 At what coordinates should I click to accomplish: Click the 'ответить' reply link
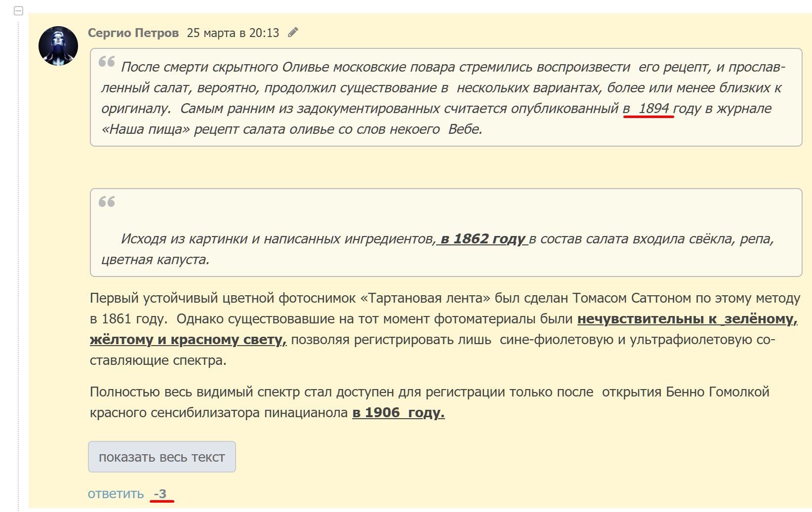pos(116,494)
